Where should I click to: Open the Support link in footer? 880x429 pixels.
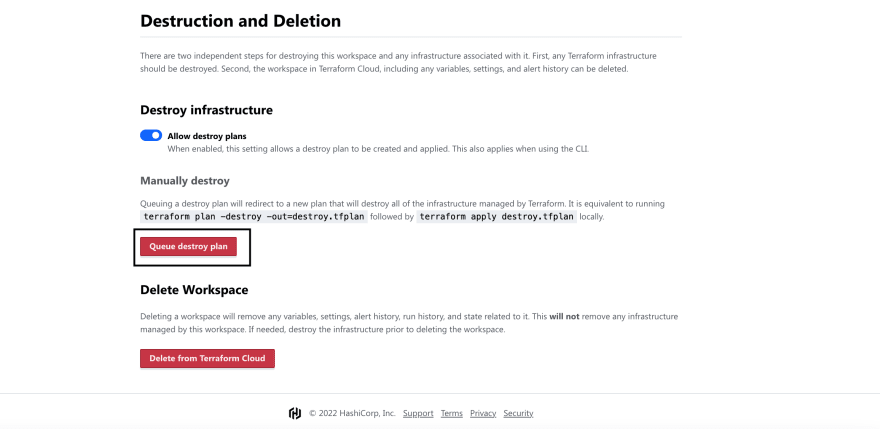pyautogui.click(x=418, y=413)
